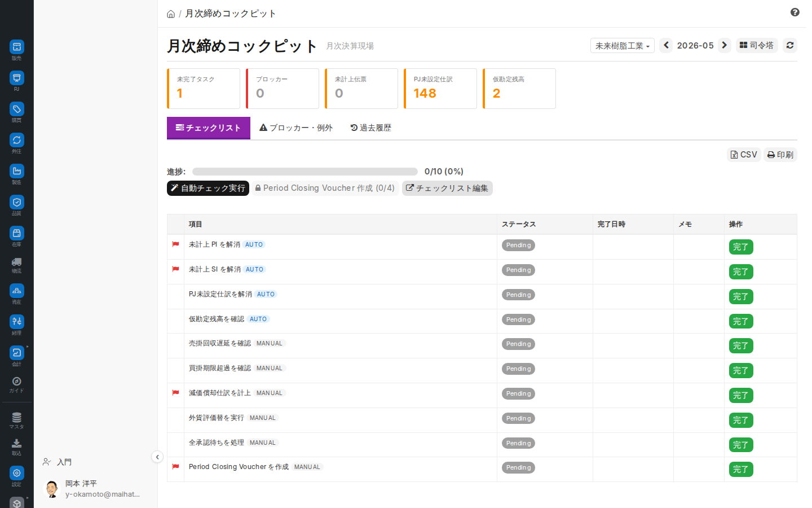Click the 進捗 progress bar
The width and height of the screenshot is (812, 508).
[x=305, y=172]
